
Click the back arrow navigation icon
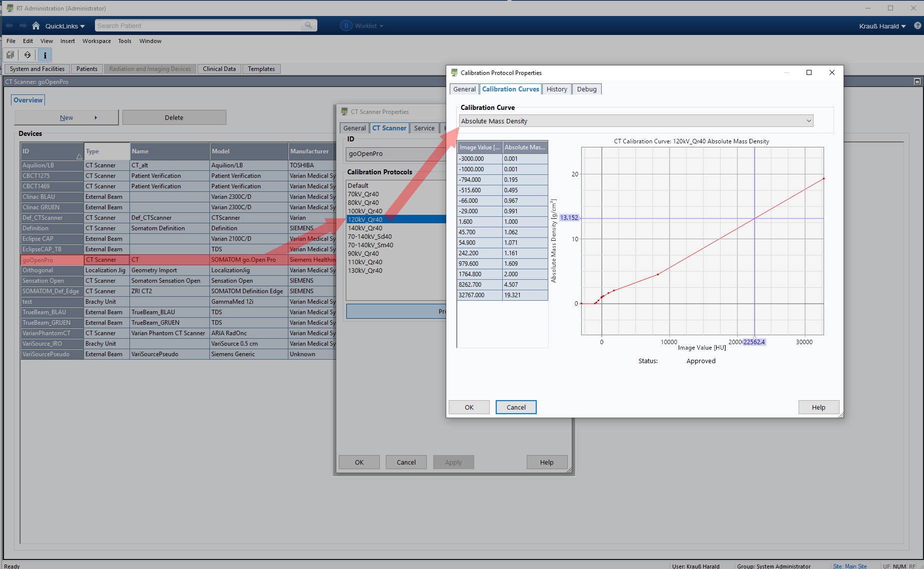(x=9, y=26)
